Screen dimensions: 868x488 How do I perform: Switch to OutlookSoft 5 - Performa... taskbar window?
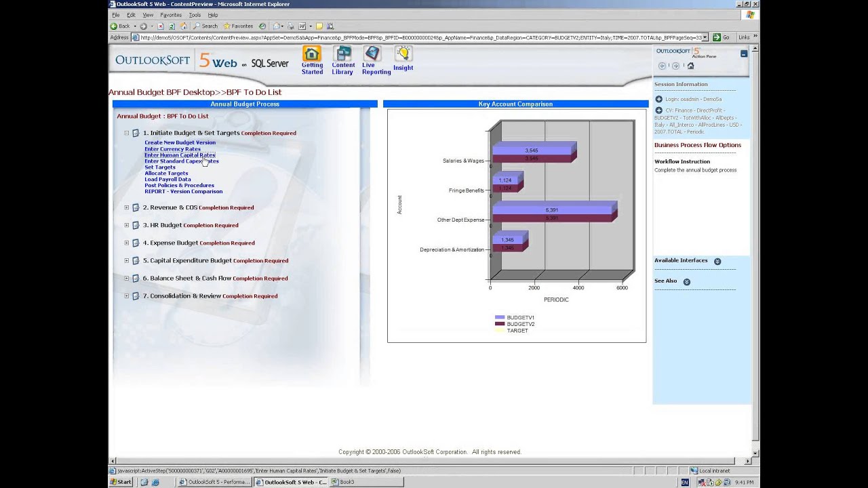coord(215,482)
